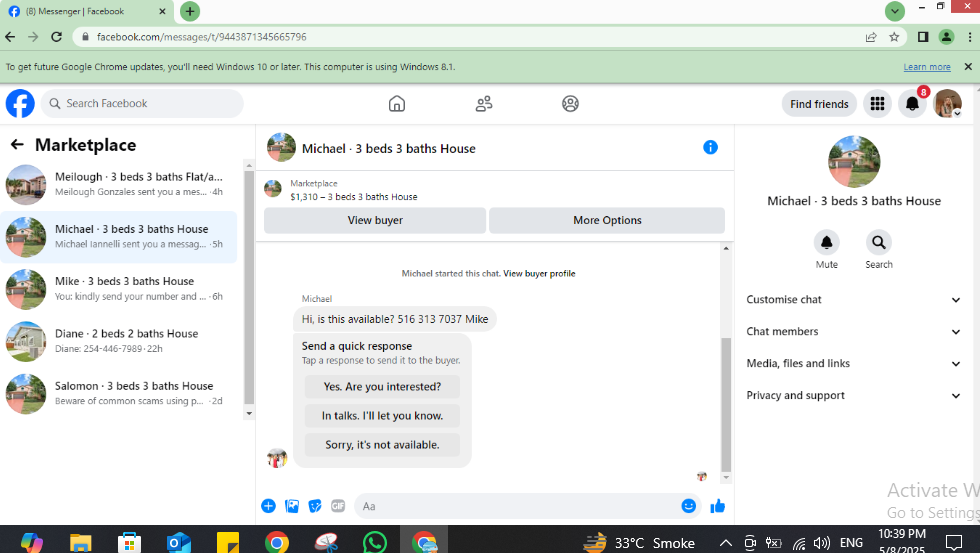The height and width of the screenshot is (553, 980).
Task: Open the emoji picker in message box
Action: (688, 506)
